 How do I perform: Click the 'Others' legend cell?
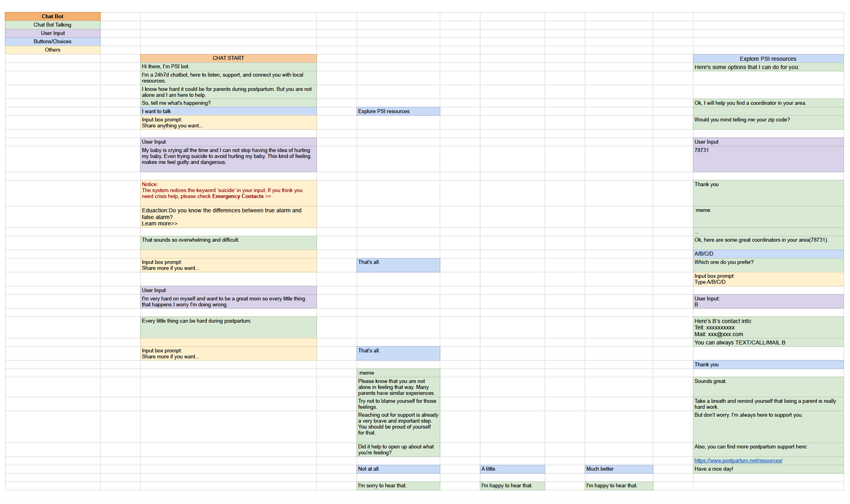[x=53, y=50]
